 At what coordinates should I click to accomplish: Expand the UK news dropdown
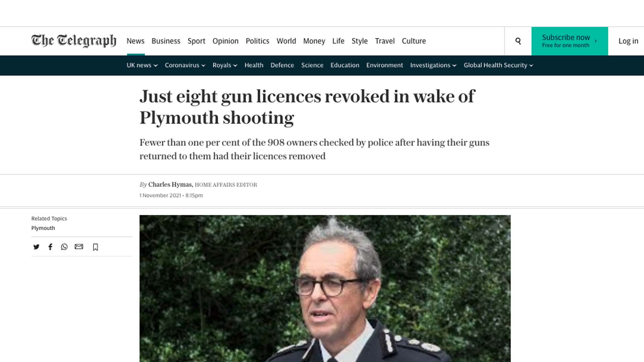click(x=142, y=65)
